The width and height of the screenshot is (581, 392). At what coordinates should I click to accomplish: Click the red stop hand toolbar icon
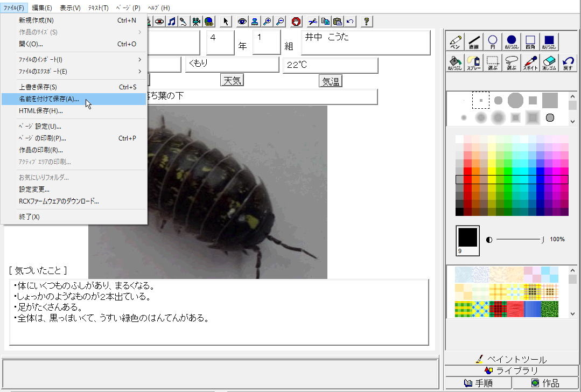[296, 22]
